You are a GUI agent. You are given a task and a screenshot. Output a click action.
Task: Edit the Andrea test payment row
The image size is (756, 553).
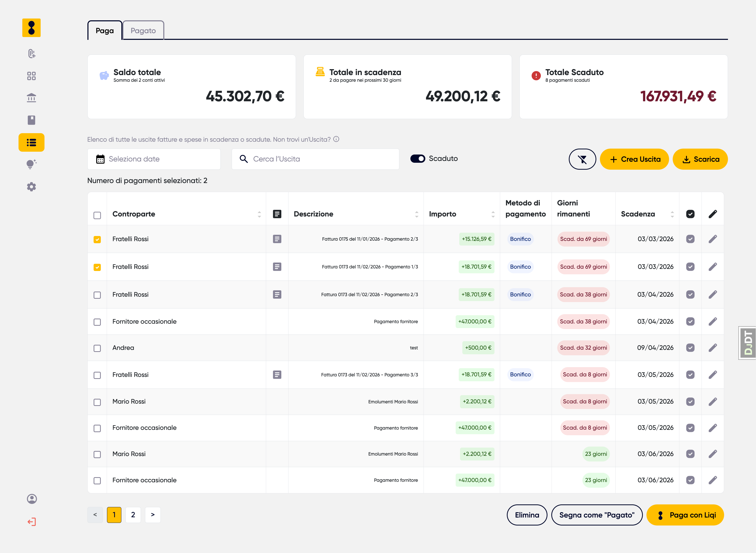tap(713, 348)
